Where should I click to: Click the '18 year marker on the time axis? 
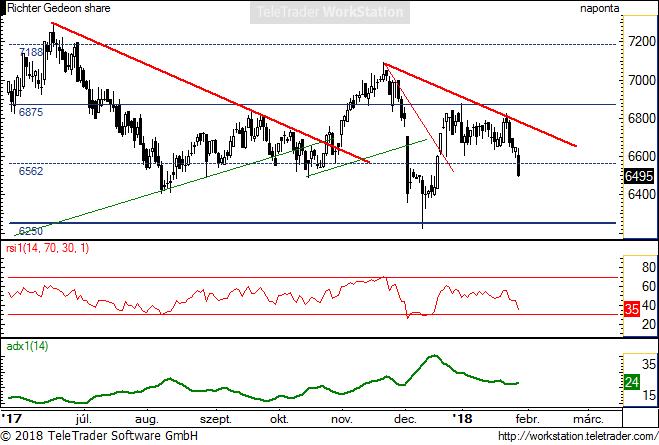point(462,419)
